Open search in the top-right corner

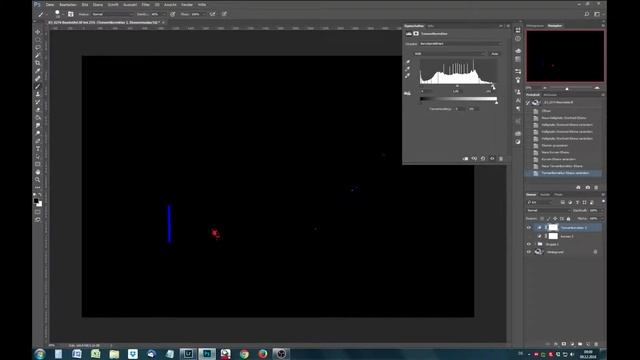(x=587, y=14)
